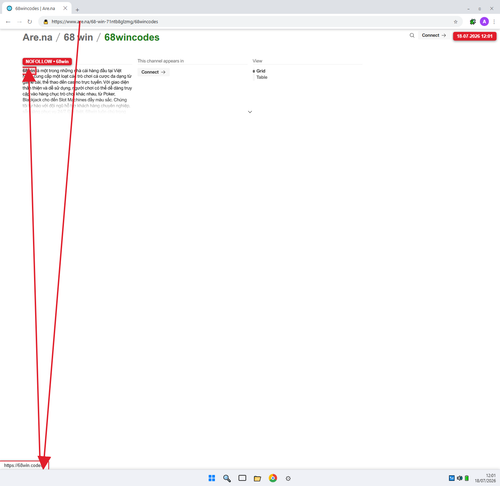Open a new browser tab
The height and width of the screenshot is (486, 500).
point(77,10)
